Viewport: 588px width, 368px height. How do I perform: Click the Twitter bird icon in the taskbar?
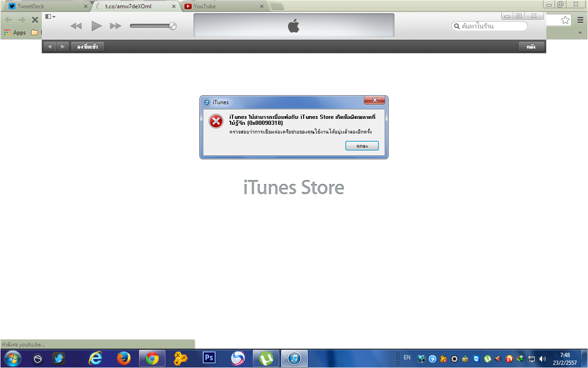click(58, 359)
